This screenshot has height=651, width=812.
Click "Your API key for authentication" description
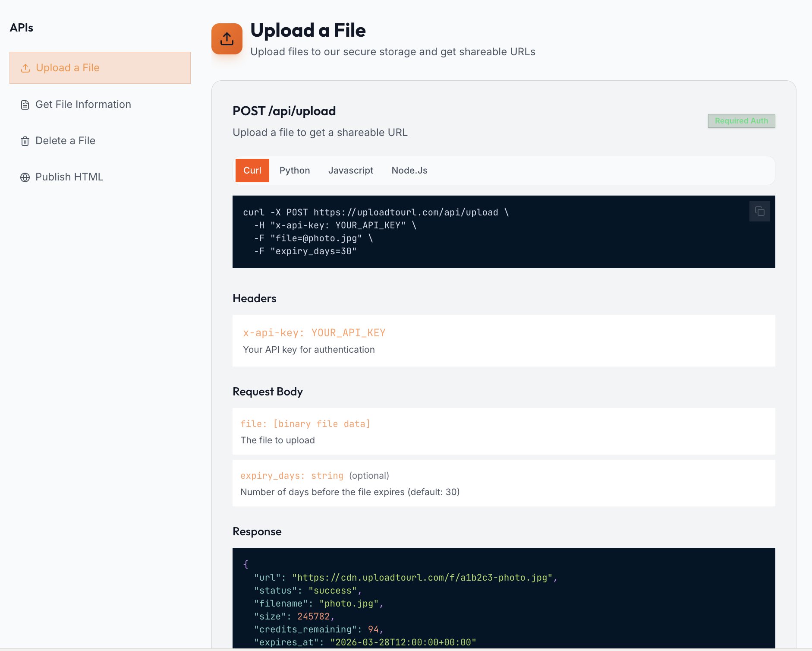tap(309, 350)
